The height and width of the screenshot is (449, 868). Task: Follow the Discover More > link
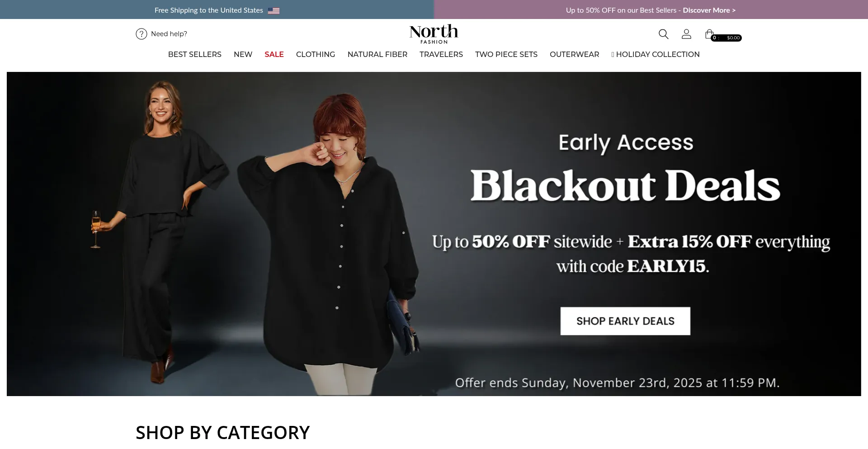[x=709, y=10]
